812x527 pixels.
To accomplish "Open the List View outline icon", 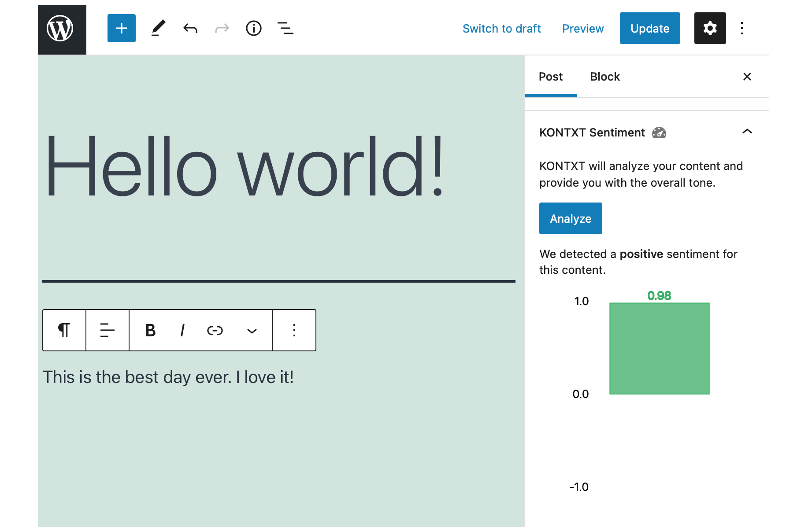I will tap(285, 28).
